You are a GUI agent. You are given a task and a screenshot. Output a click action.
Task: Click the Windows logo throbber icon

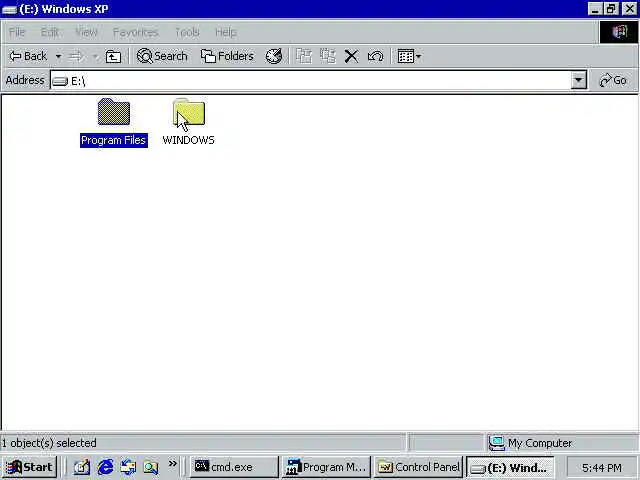tap(619, 32)
